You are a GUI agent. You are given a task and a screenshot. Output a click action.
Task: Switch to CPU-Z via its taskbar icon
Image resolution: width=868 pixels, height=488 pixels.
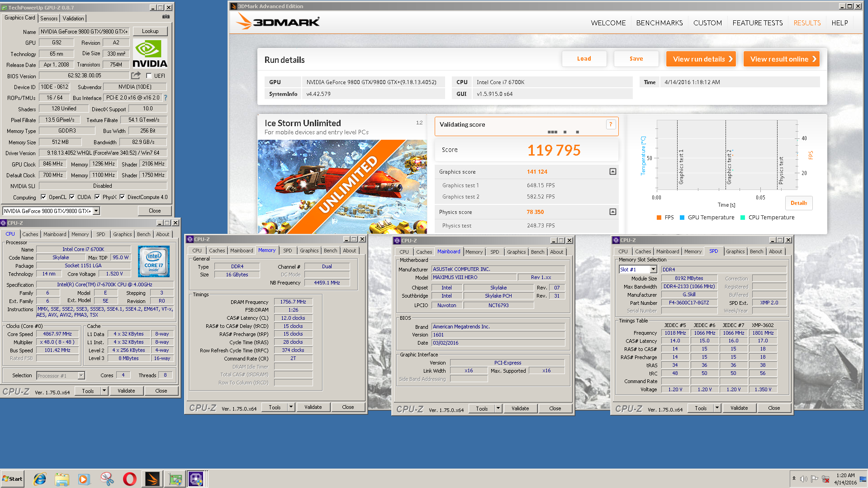coord(197,479)
